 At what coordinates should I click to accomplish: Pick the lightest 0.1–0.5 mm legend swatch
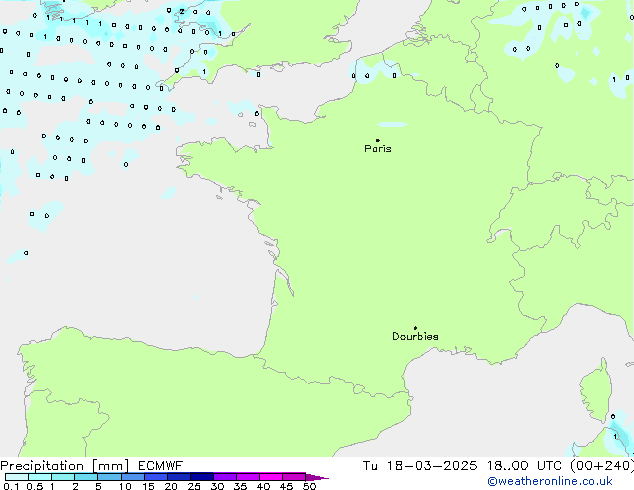17,477
